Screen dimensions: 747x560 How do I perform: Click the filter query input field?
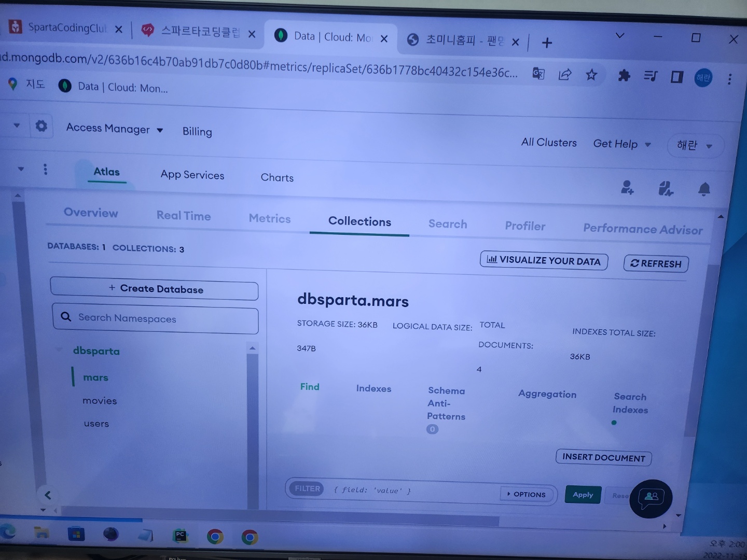tap(412, 491)
